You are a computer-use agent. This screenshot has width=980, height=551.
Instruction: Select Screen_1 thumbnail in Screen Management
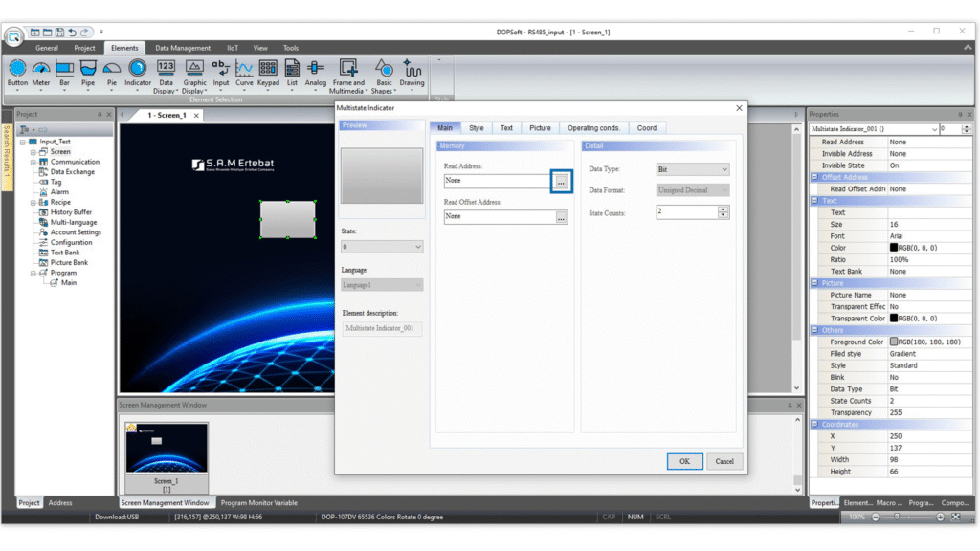pyautogui.click(x=167, y=449)
